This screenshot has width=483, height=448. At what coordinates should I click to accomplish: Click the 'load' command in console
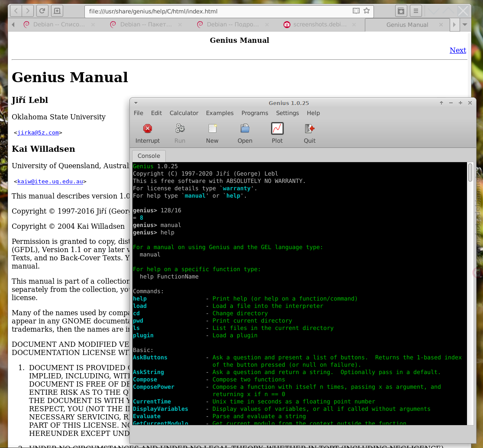click(140, 306)
